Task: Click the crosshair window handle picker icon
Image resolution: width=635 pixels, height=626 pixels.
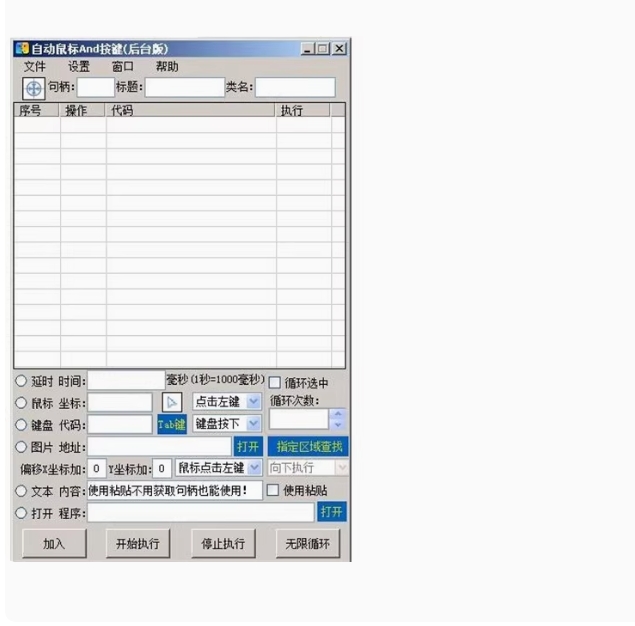Action: coord(32,88)
